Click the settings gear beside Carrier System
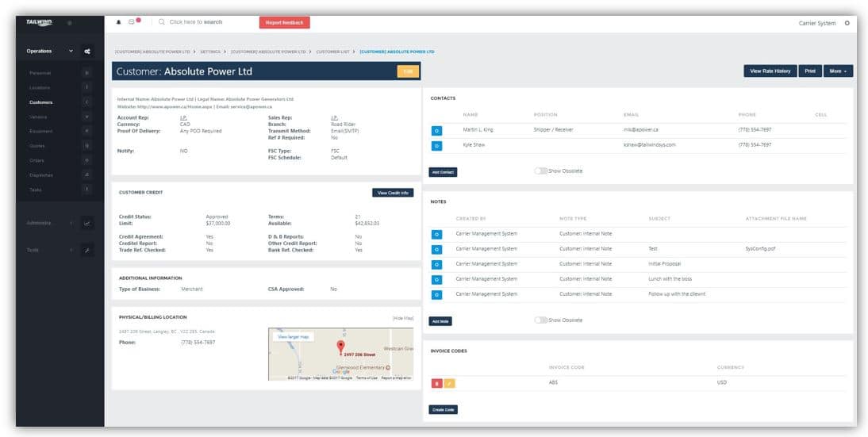 pyautogui.click(x=847, y=23)
